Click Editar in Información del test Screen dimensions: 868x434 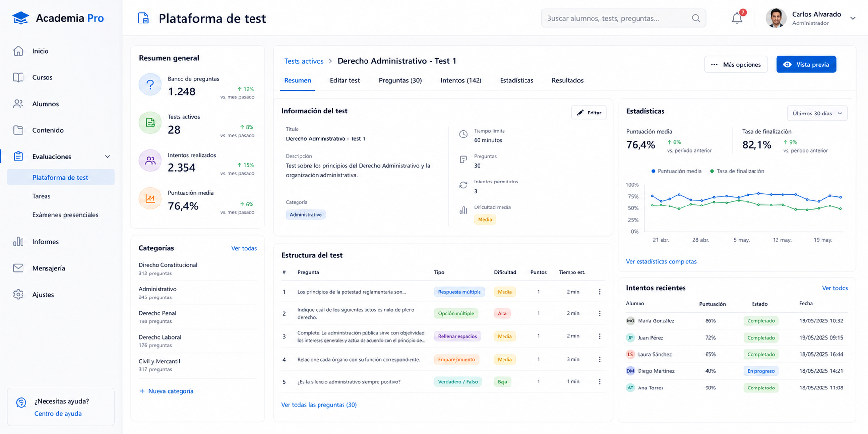[589, 113]
